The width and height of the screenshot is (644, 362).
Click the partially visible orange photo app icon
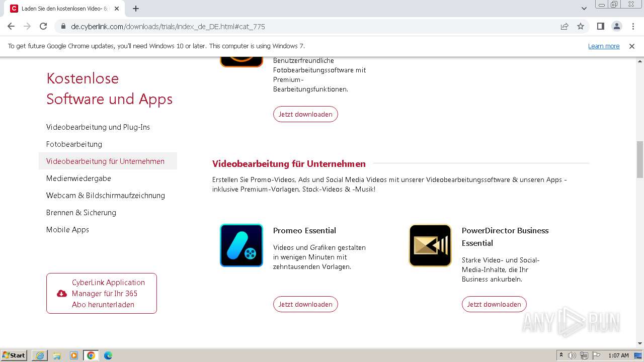point(242,62)
